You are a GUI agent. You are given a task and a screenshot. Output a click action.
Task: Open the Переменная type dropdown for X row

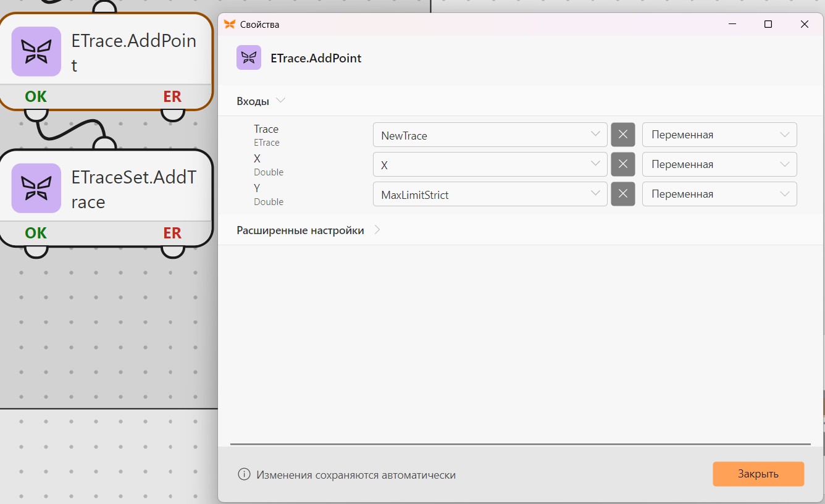[x=719, y=164]
